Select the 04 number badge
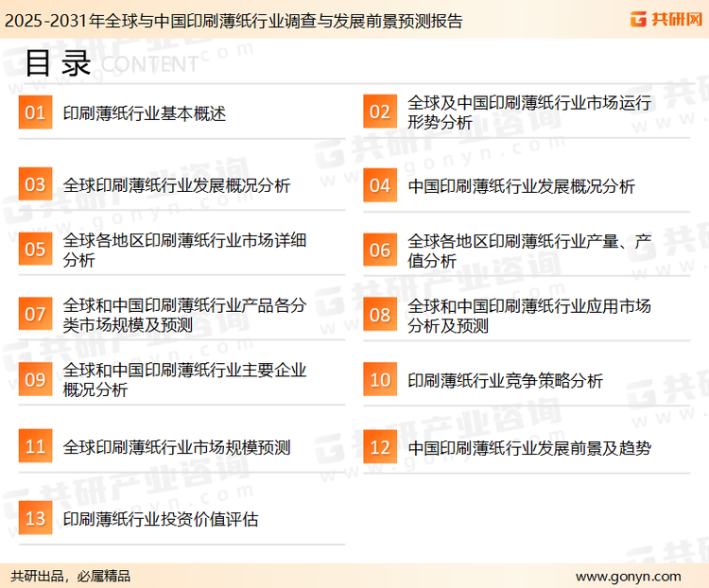Image resolution: width=709 pixels, height=588 pixels. 379,185
